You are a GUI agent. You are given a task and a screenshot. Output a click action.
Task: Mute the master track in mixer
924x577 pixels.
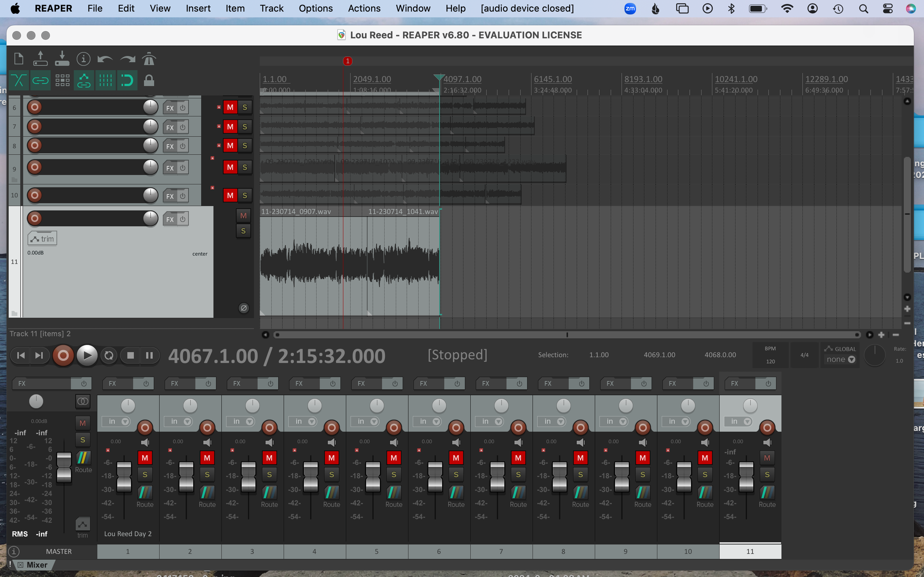click(x=82, y=423)
